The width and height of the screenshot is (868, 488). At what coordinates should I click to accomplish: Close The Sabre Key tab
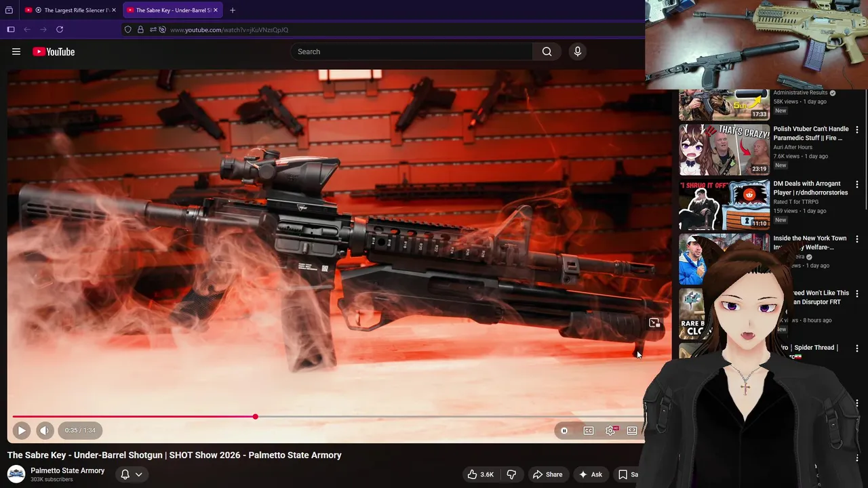(216, 10)
